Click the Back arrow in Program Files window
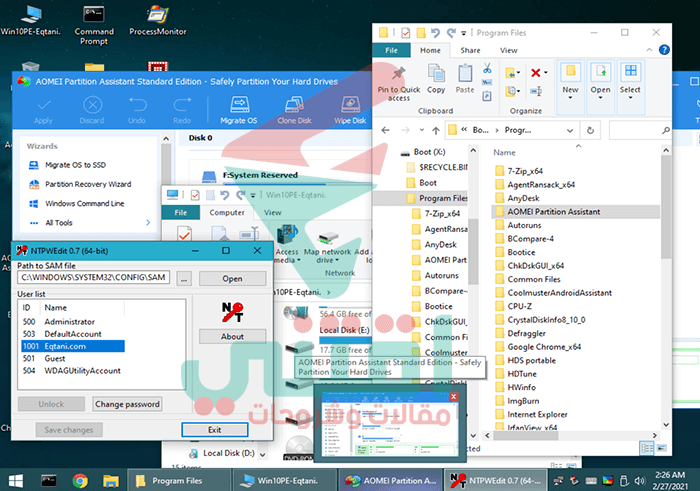The image size is (700, 491). click(386, 130)
